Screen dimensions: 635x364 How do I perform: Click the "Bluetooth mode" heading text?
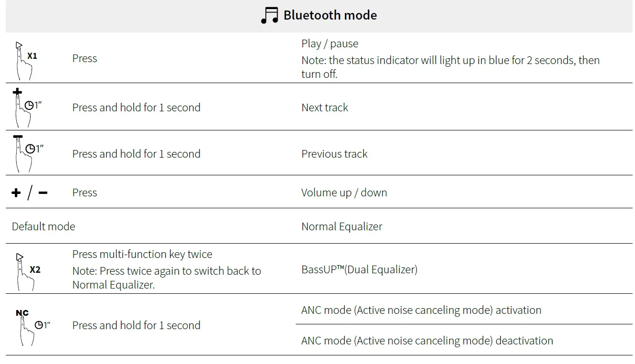click(x=330, y=15)
